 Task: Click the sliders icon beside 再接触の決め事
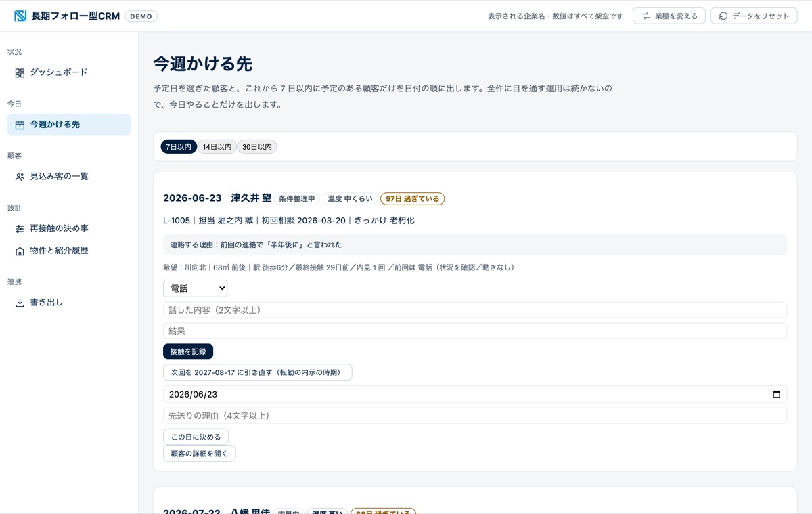pos(20,229)
